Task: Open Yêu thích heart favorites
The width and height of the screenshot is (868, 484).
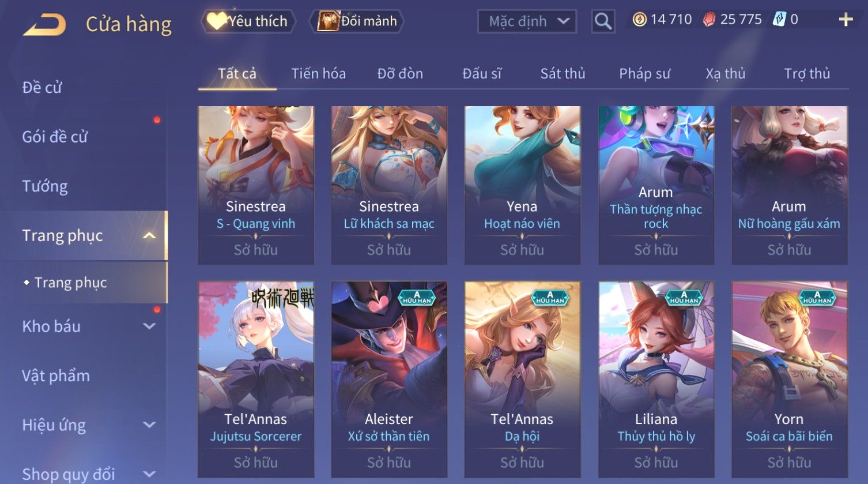Action: pos(248,21)
